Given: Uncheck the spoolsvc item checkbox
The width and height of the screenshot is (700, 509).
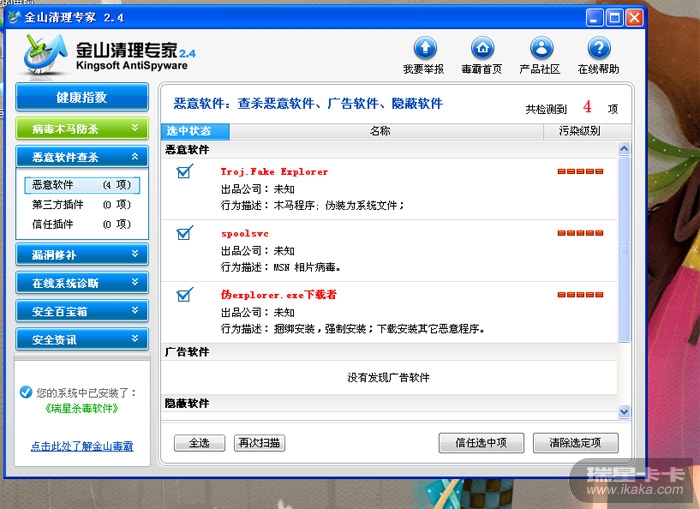Looking at the screenshot, I should [x=184, y=233].
